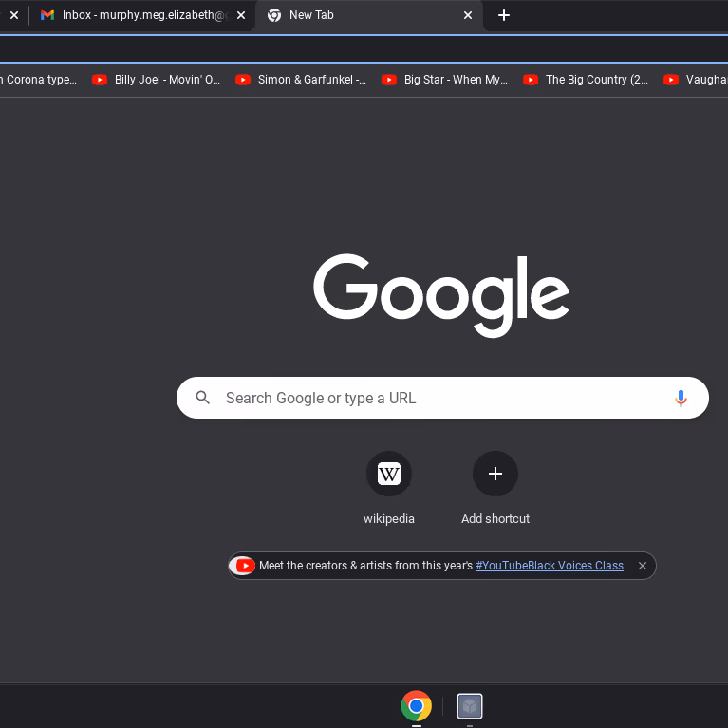Open the Billy Joel - Movin' O... bookmark
The width and height of the screenshot is (728, 728).
157,80
